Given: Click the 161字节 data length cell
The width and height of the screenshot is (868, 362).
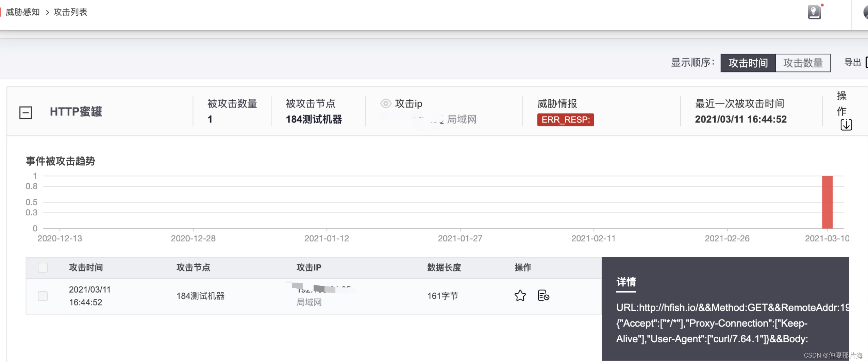Looking at the screenshot, I should [443, 296].
